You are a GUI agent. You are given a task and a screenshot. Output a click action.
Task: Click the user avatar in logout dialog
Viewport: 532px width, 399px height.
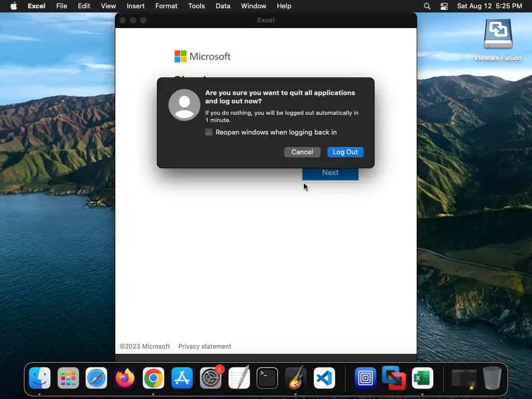(184, 105)
